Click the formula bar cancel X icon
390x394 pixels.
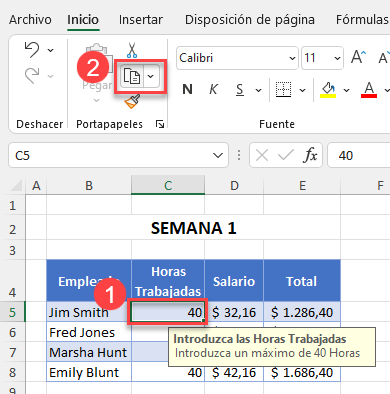tap(262, 155)
